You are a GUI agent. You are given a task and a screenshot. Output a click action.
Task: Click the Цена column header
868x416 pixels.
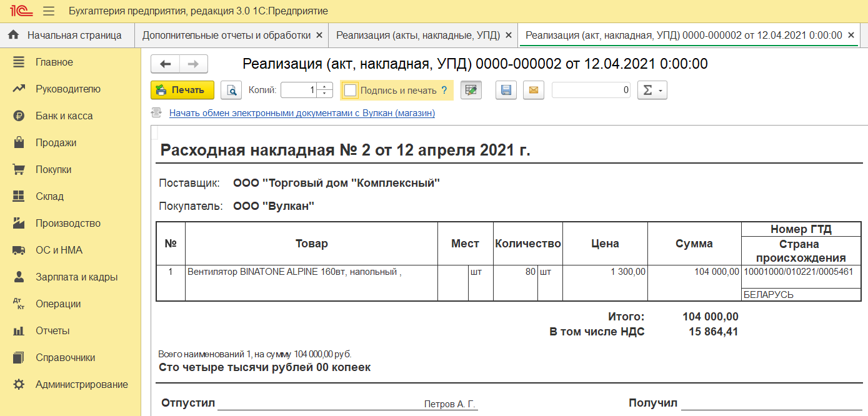pyautogui.click(x=605, y=244)
